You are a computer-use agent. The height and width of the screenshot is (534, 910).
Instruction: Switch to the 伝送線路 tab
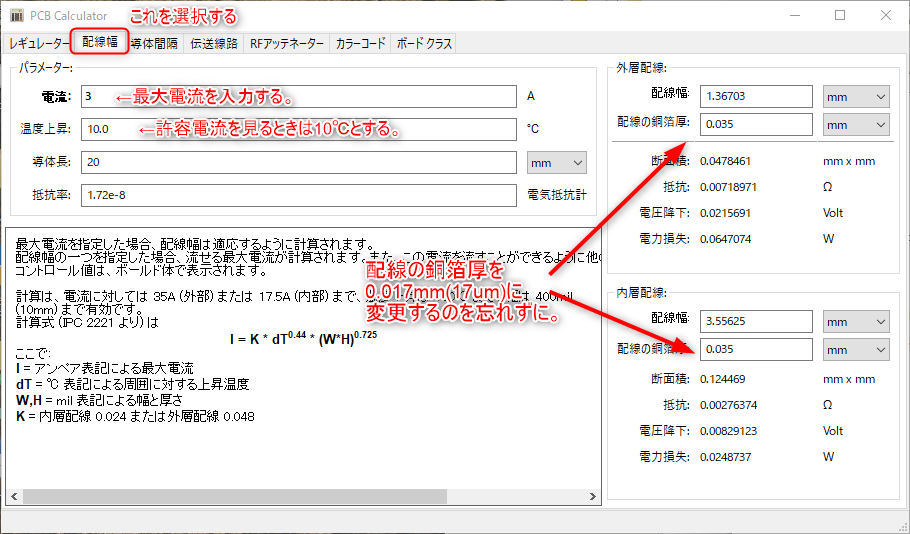[x=214, y=44]
